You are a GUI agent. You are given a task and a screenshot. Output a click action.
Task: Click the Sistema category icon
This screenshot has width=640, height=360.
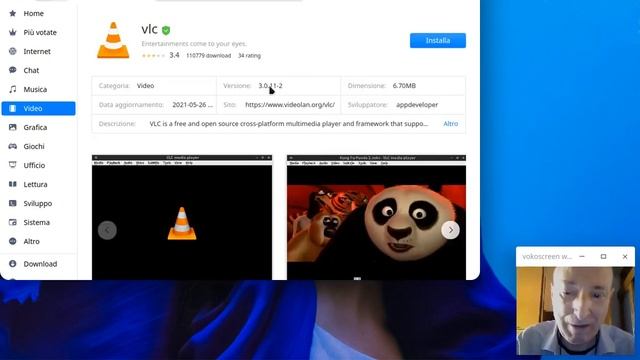coord(13,222)
